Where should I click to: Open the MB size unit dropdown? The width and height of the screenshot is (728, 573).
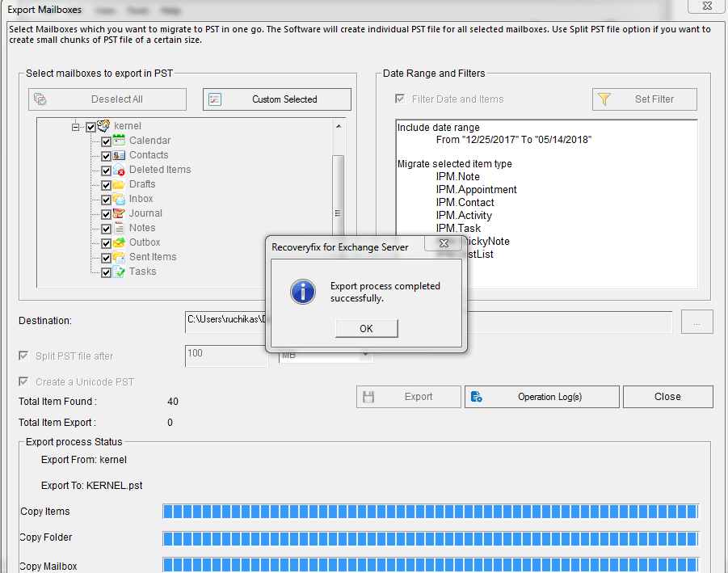coord(366,356)
